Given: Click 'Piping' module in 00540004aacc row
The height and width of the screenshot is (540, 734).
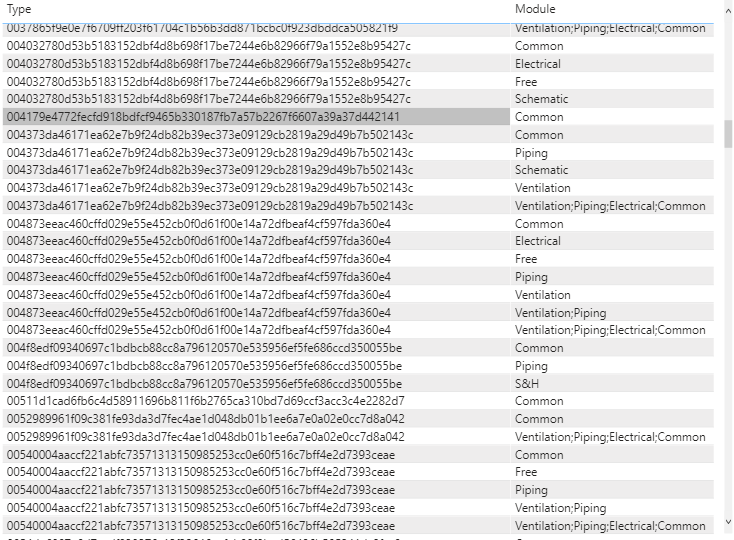Looking at the screenshot, I should point(531,490).
